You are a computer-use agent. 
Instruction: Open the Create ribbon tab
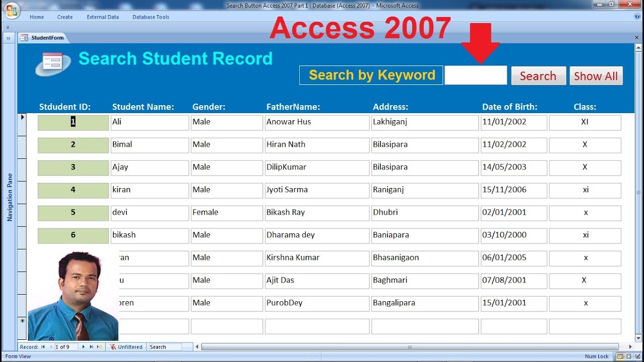pos(65,17)
